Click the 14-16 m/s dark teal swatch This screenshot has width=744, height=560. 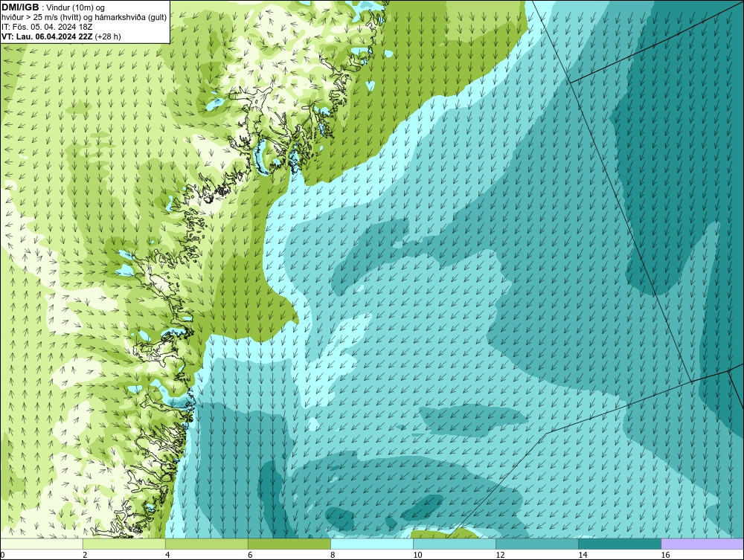pos(620,544)
